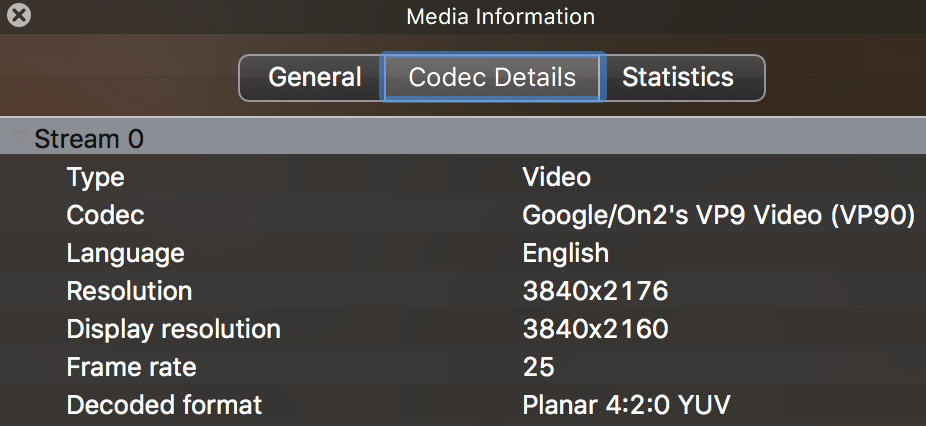Click the Codec property label
Image resolution: width=926 pixels, height=426 pixels.
105,215
